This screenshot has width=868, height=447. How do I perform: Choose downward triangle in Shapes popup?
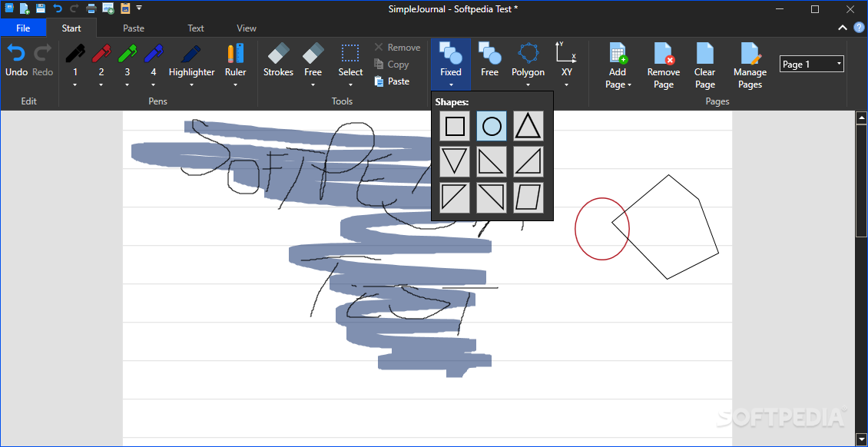tap(455, 161)
